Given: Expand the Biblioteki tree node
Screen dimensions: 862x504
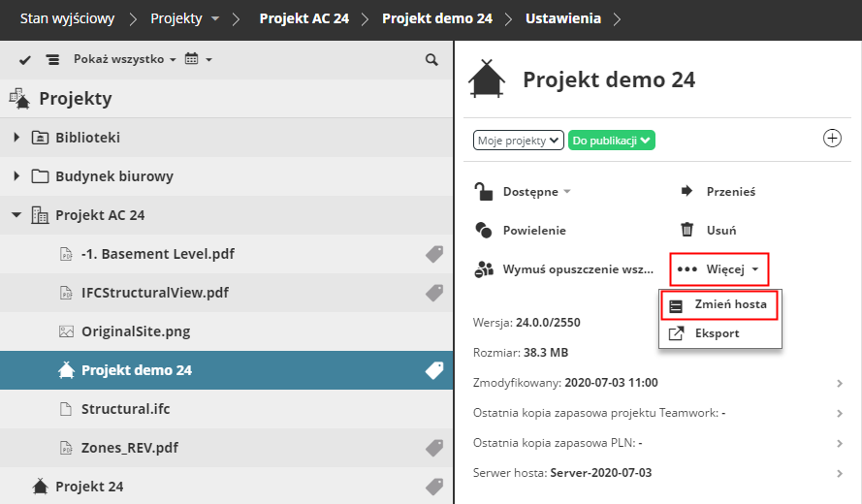Looking at the screenshot, I should 16,138.
